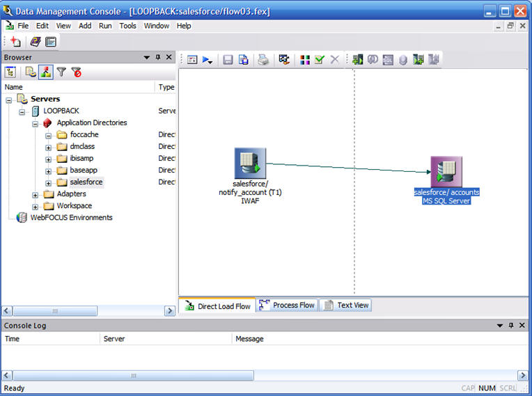Click the SQL object icon in flow toolbar

tap(388, 60)
